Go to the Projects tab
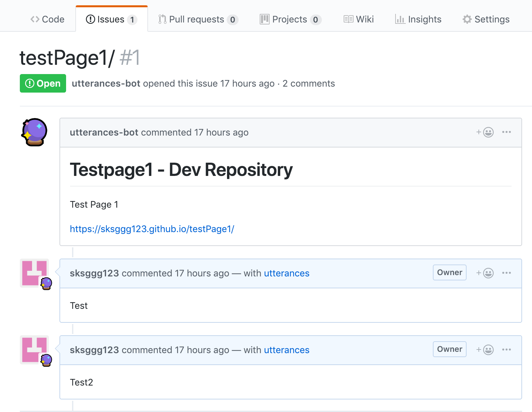This screenshot has width=532, height=412. pyautogui.click(x=290, y=19)
